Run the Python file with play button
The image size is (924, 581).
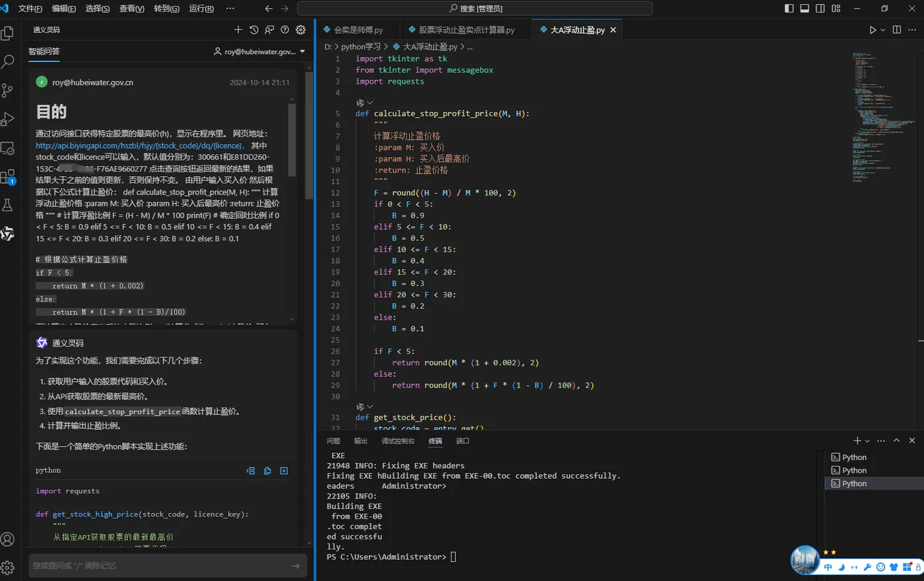[x=873, y=30]
